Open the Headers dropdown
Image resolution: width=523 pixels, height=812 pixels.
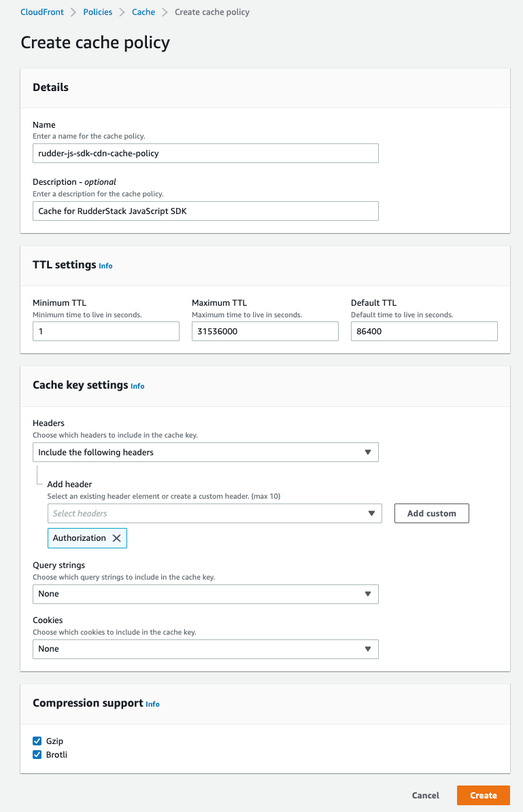pyautogui.click(x=205, y=452)
